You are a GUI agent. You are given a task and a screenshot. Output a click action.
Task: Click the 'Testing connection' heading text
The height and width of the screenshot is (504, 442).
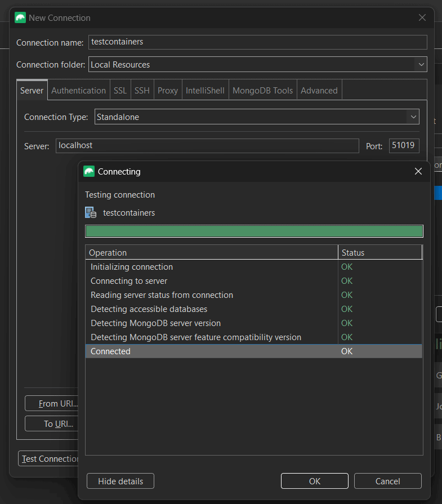point(120,195)
